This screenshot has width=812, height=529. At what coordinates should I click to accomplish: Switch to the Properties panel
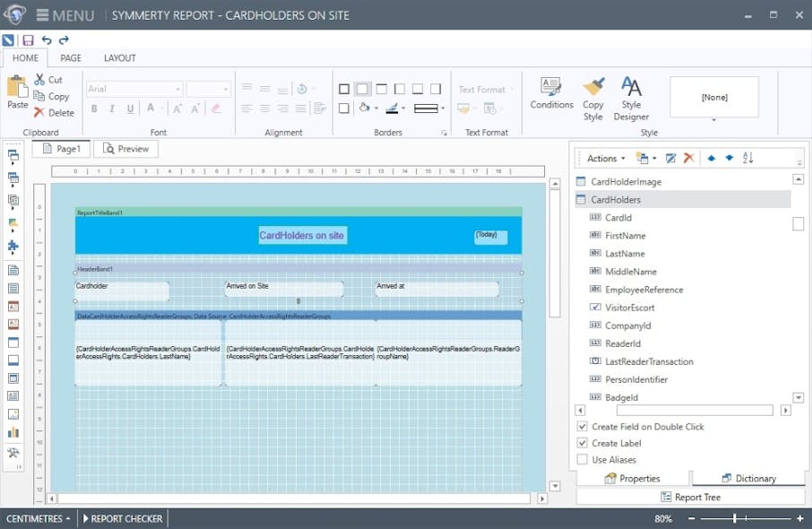pos(638,478)
